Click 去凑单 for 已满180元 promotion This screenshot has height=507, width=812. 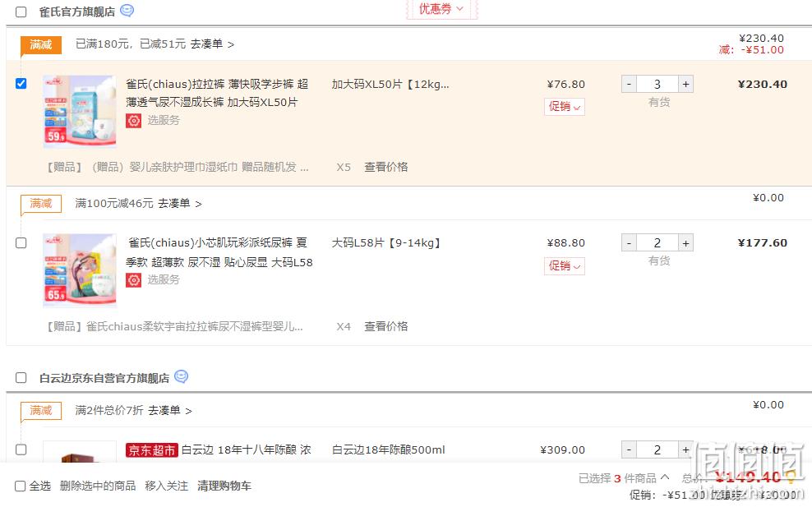pyautogui.click(x=212, y=44)
